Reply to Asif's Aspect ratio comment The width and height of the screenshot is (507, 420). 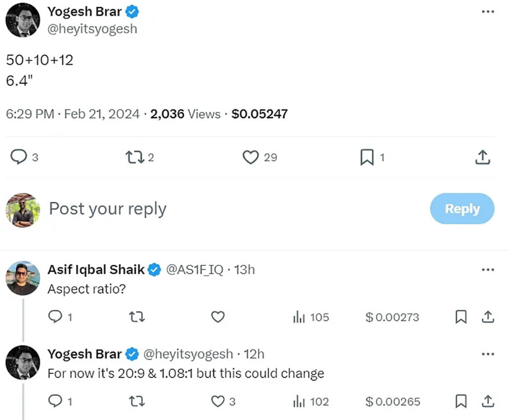point(55,317)
